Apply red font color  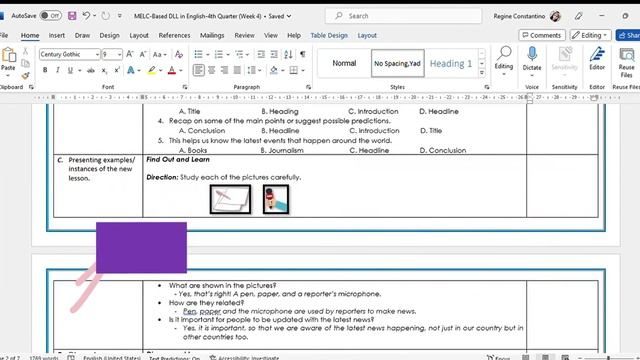coord(172,70)
